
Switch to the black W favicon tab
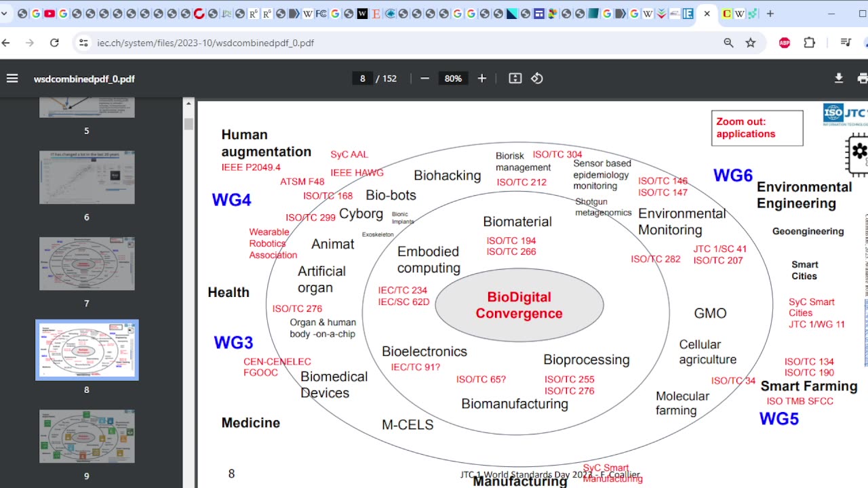point(362,14)
